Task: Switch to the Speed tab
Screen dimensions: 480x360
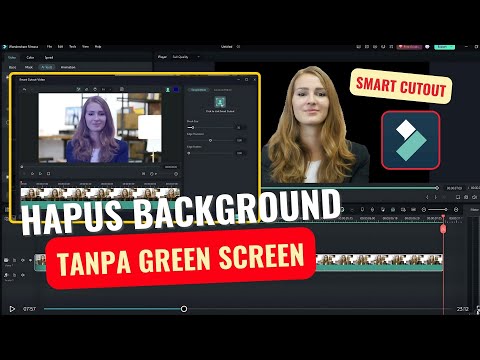Action: coord(49,57)
